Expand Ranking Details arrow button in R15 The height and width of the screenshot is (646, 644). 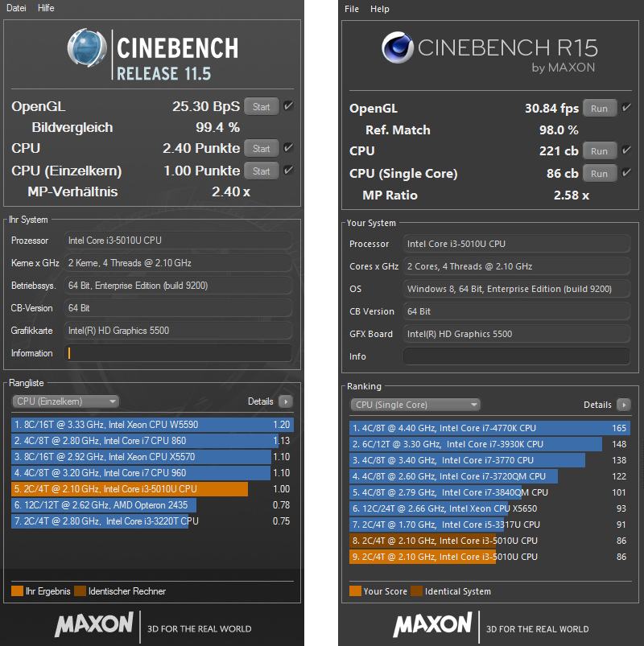click(624, 405)
